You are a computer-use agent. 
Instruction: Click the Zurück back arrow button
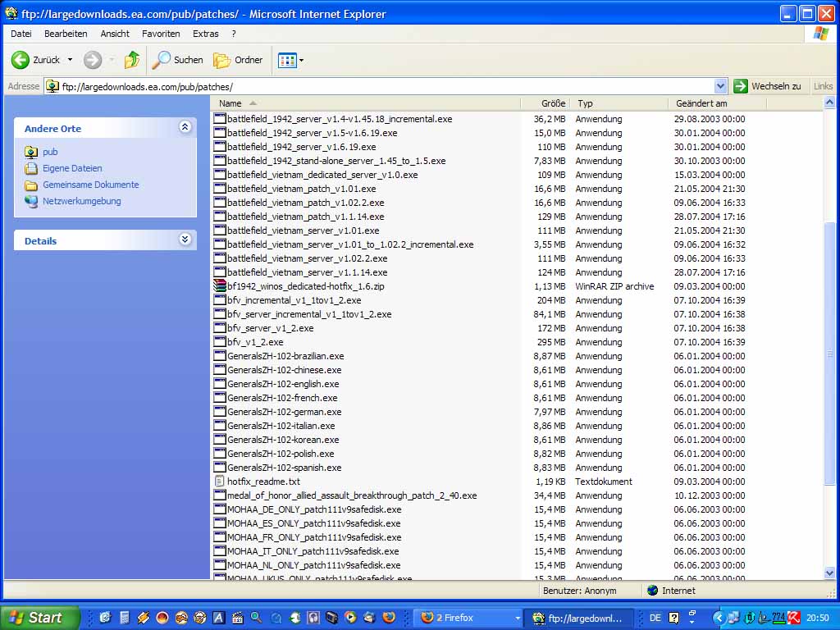click(x=35, y=60)
